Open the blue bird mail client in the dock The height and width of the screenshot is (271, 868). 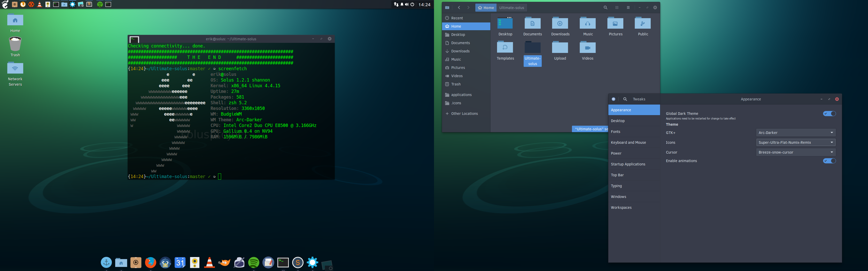165,262
